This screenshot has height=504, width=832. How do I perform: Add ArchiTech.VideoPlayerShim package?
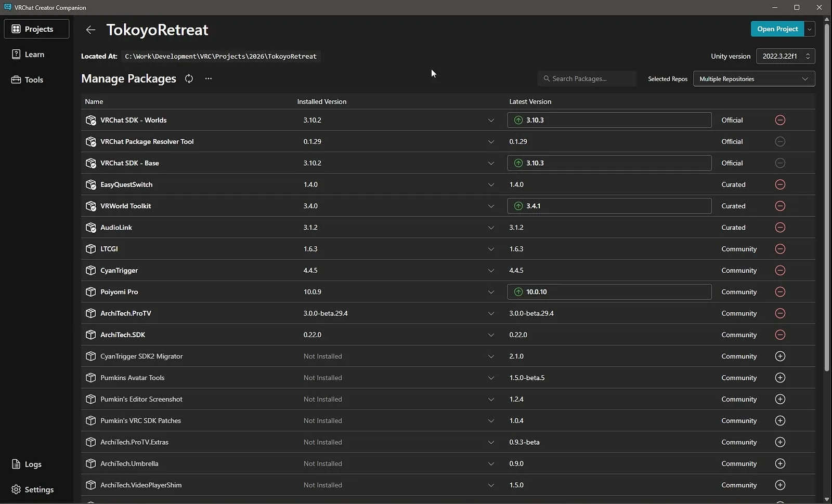click(x=780, y=485)
